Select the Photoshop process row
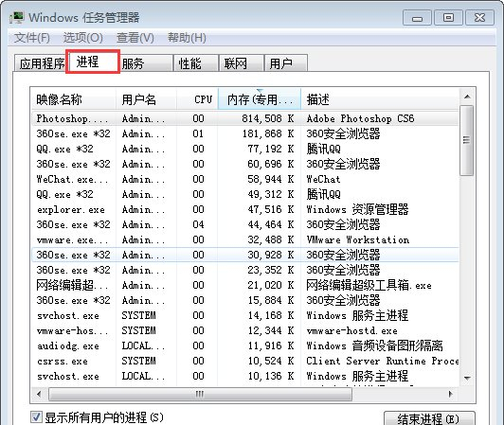This screenshot has width=504, height=425. [x=245, y=118]
